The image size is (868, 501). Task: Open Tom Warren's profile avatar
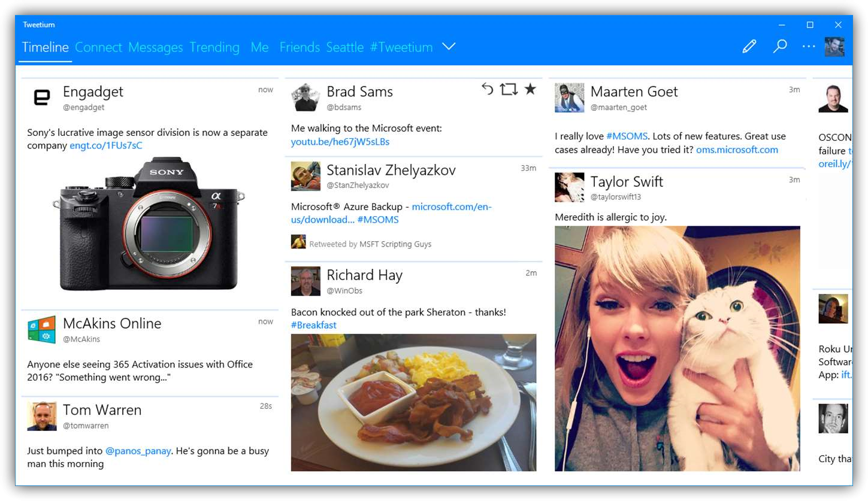click(x=42, y=416)
